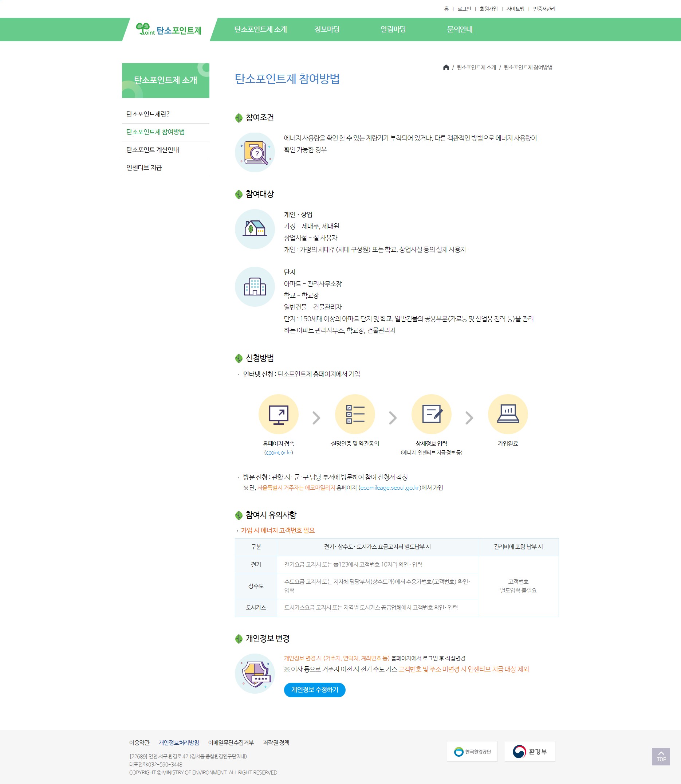The width and height of the screenshot is (681, 784).
Task: Open the ecomileage.seoul.go.kr link
Action: 390,487
